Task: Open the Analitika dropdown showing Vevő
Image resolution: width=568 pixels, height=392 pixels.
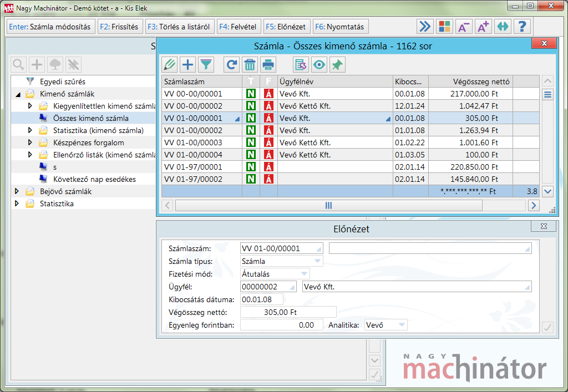Action: (x=402, y=325)
